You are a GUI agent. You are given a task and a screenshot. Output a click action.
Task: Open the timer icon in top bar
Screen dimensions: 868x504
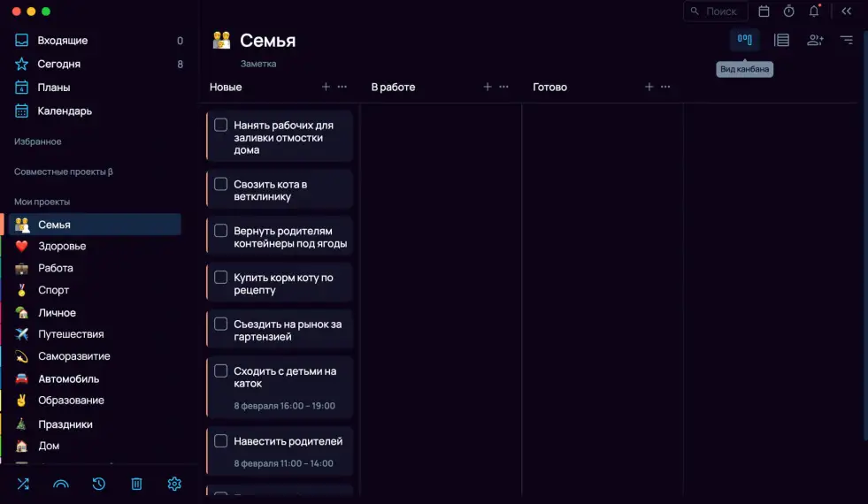(x=789, y=11)
